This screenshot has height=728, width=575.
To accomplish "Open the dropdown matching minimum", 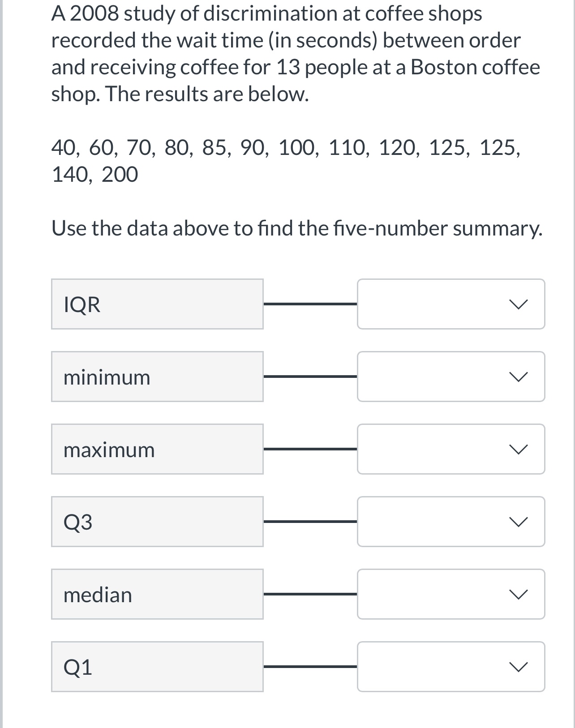I will (451, 377).
